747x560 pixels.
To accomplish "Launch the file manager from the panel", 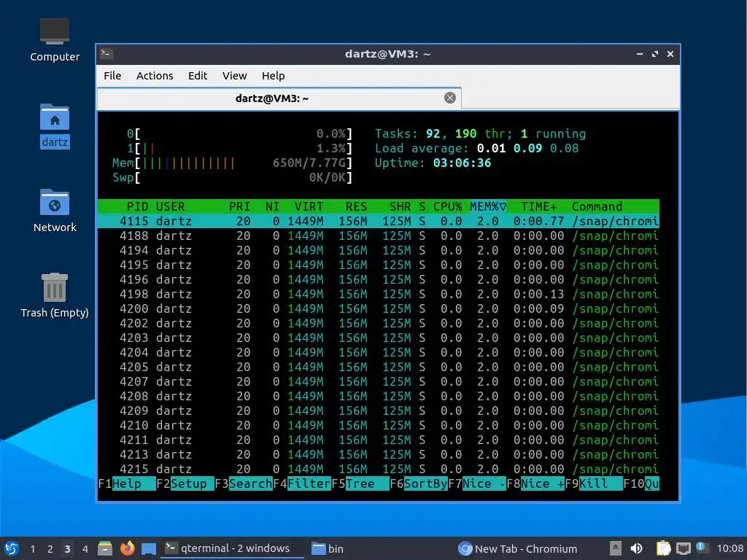I will (x=105, y=548).
